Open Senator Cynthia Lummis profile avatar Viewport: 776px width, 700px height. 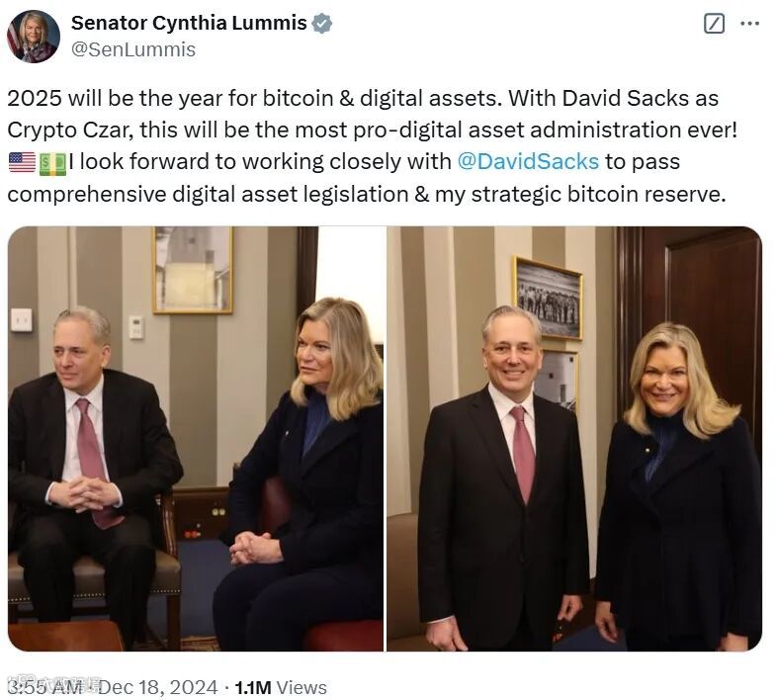(34, 37)
